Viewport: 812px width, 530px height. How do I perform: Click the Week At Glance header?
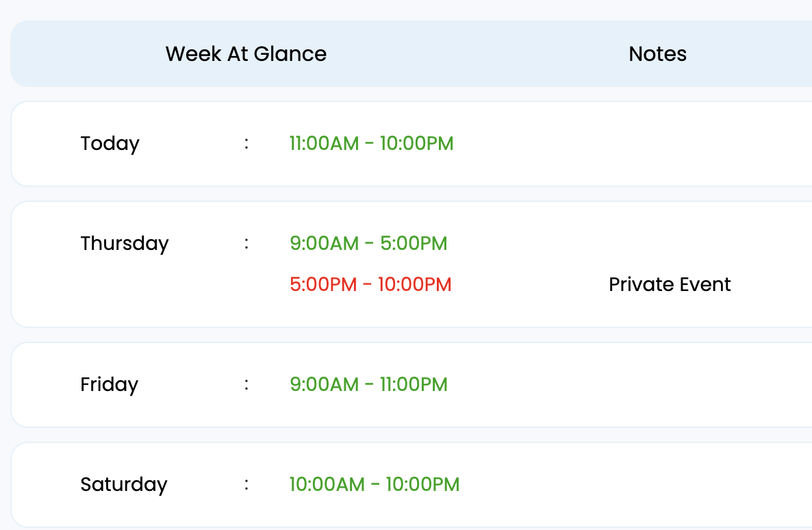tap(246, 53)
